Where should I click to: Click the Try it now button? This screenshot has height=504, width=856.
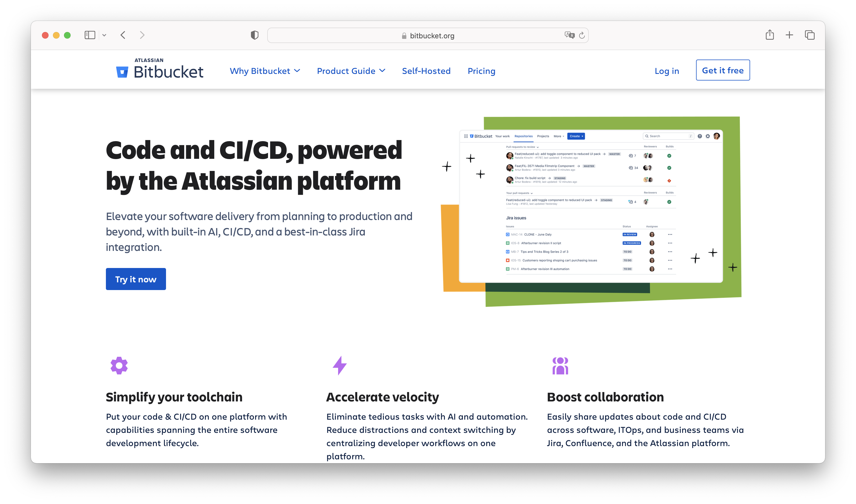(136, 279)
